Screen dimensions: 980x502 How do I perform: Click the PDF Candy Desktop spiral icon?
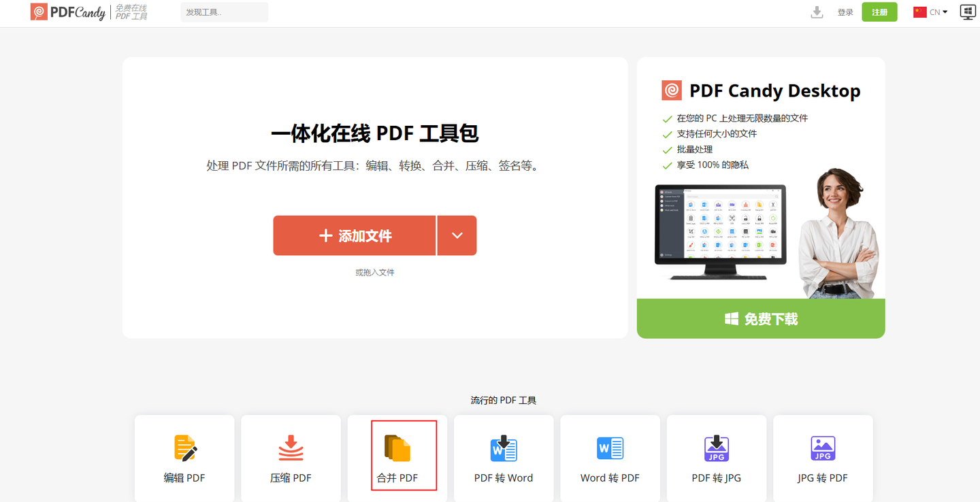[x=672, y=90]
